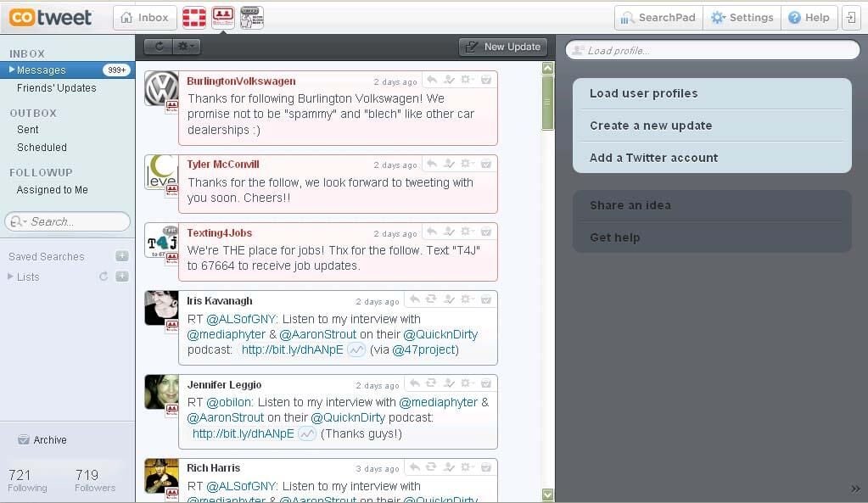Open the Archive folder
The image size is (868, 503).
[42, 440]
